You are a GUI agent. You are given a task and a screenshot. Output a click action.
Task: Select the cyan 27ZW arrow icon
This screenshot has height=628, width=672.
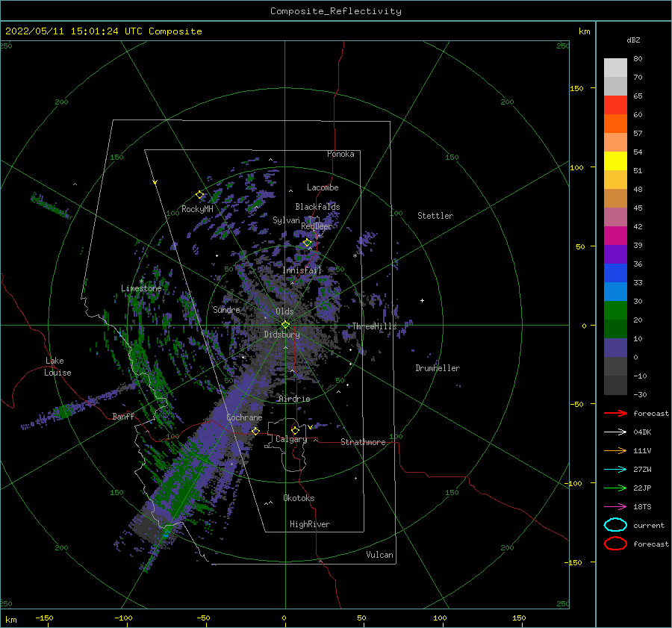pos(615,470)
